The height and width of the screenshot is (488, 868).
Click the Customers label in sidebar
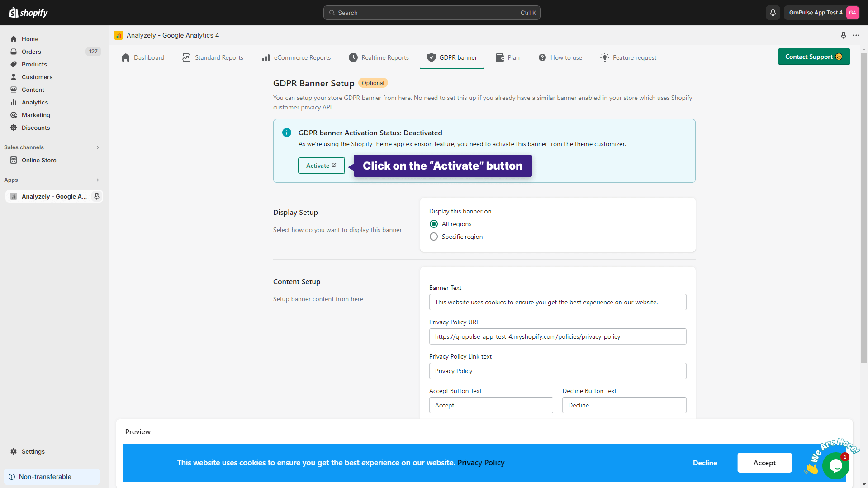click(x=37, y=77)
